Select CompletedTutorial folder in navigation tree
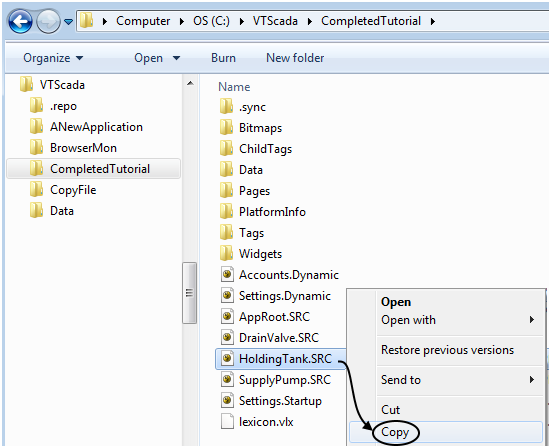The height and width of the screenshot is (448, 551). [x=93, y=169]
